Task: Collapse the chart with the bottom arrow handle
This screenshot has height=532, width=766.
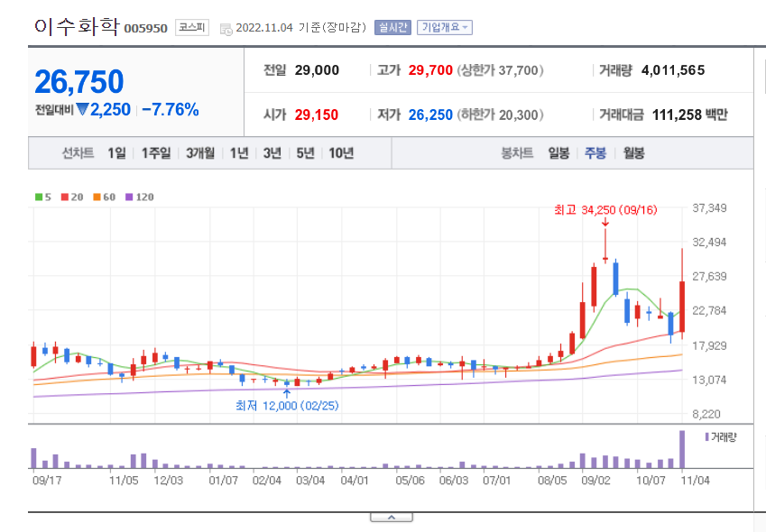Action: click(x=392, y=518)
